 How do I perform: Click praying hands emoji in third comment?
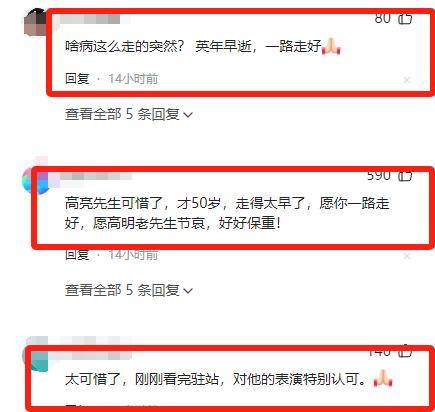pyautogui.click(x=383, y=378)
